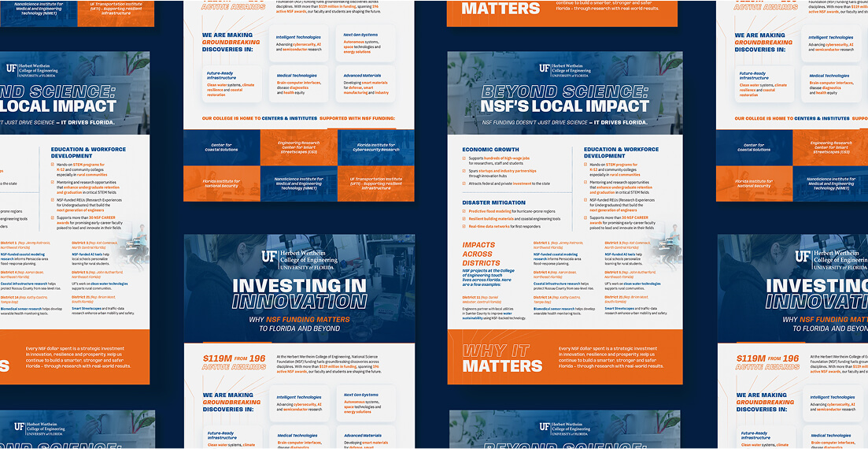Click the Advanced Materials card mentioning 'manufacturing and industry'

click(366, 84)
